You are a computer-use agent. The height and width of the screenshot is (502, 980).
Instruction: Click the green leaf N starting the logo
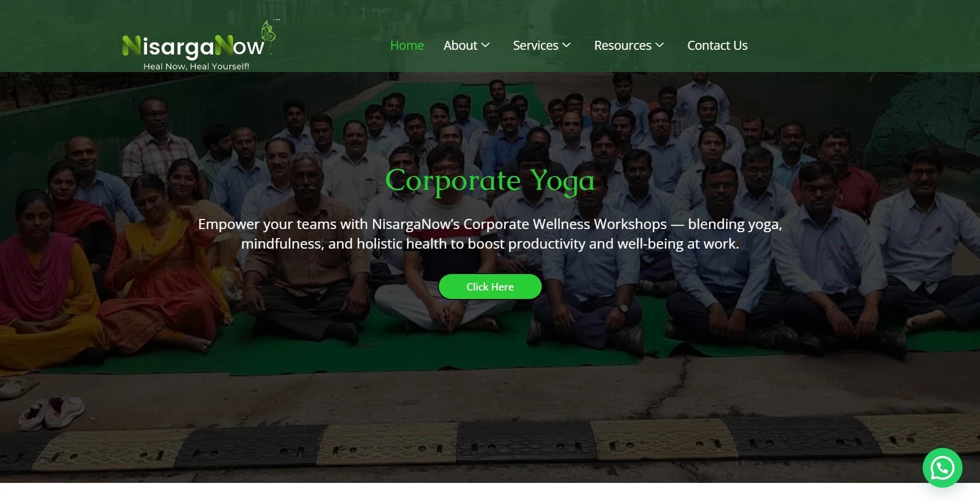click(x=131, y=46)
